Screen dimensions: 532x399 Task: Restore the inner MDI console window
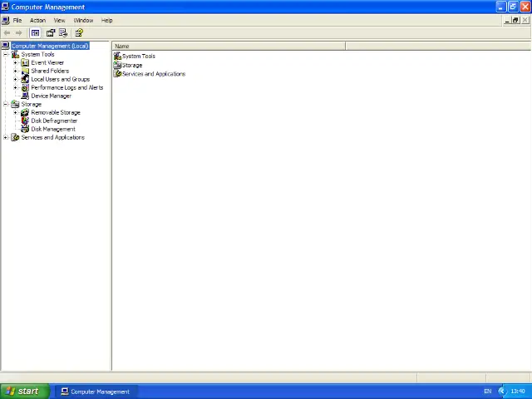click(515, 20)
